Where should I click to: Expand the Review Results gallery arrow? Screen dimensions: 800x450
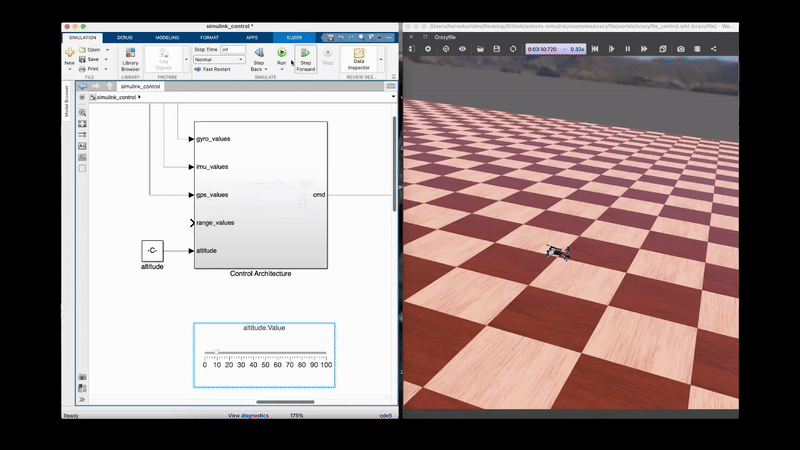[x=381, y=60]
